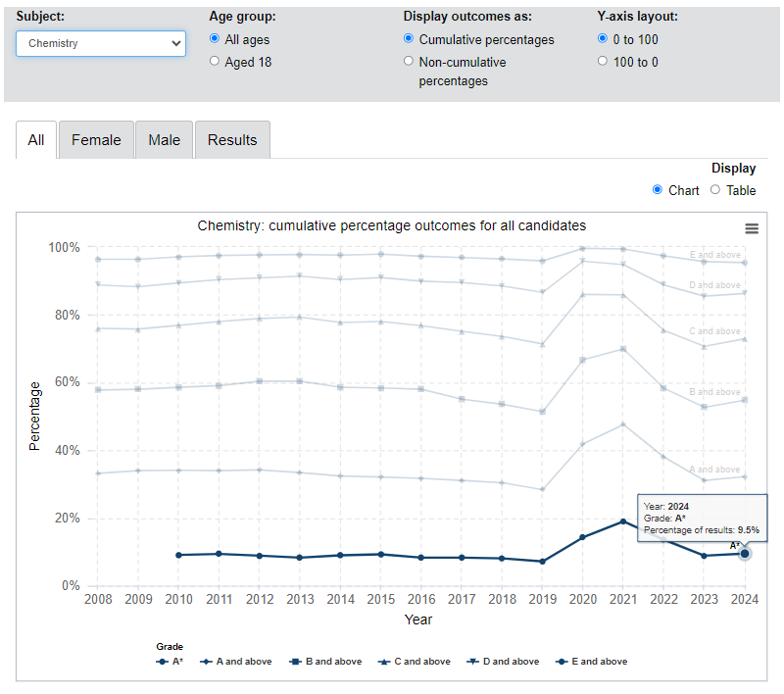The image size is (784, 694).
Task: Open the Subject dropdown showing Chemistry
Action: tap(100, 43)
